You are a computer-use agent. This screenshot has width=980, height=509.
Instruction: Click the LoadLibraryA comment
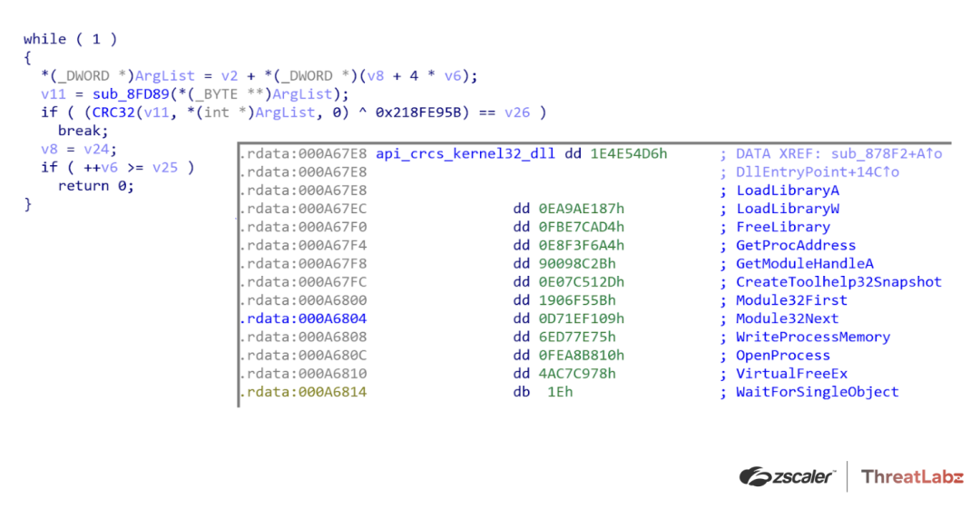click(x=787, y=191)
